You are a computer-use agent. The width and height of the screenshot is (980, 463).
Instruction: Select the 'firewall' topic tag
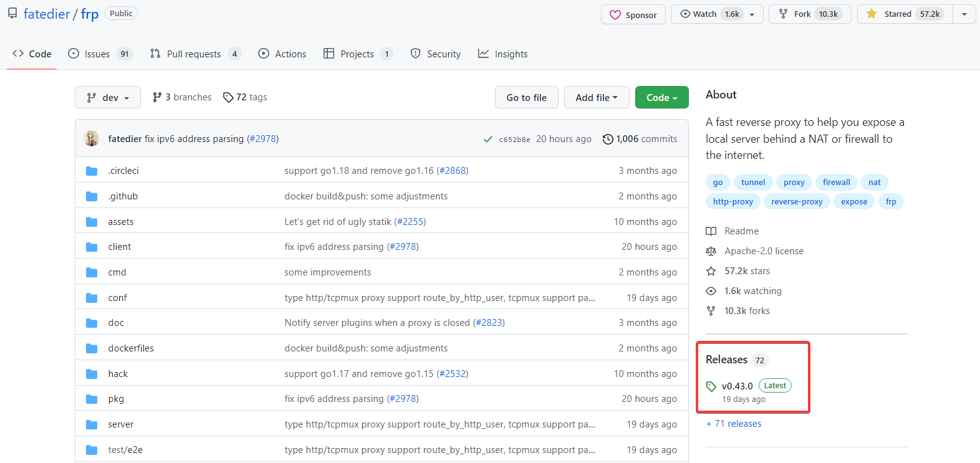(837, 183)
